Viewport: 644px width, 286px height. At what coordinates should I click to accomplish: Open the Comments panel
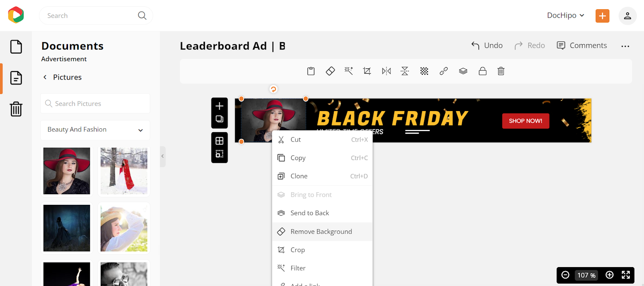click(582, 45)
